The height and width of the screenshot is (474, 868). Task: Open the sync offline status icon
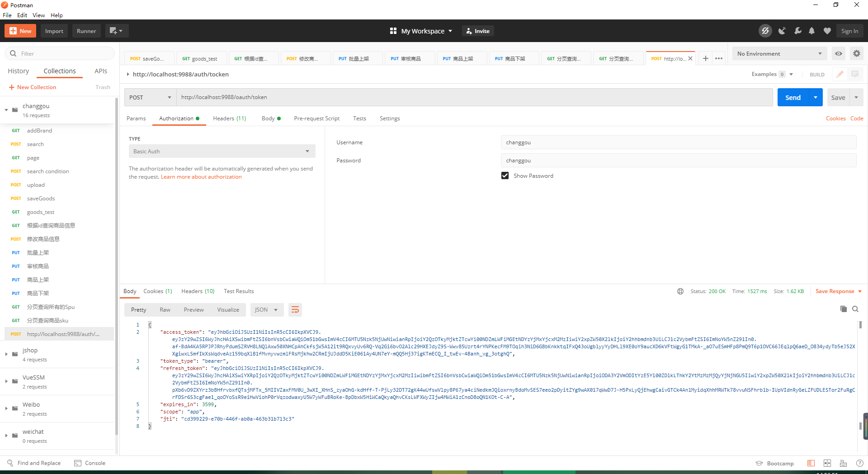click(x=765, y=31)
